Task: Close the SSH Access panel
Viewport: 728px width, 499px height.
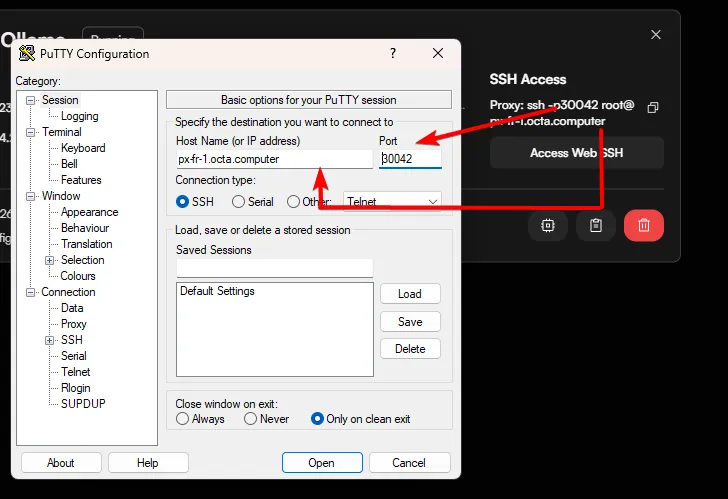Action: (x=656, y=35)
